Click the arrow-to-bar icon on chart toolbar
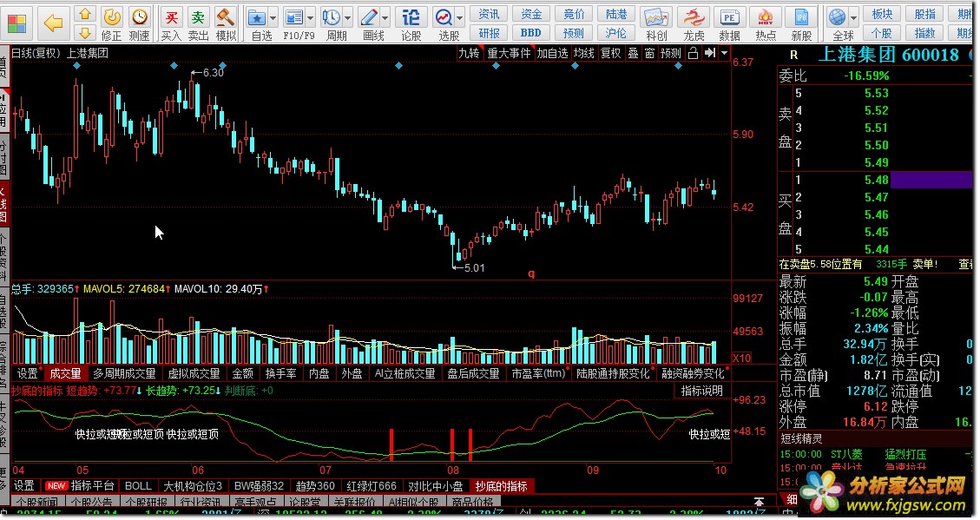 click(x=709, y=53)
